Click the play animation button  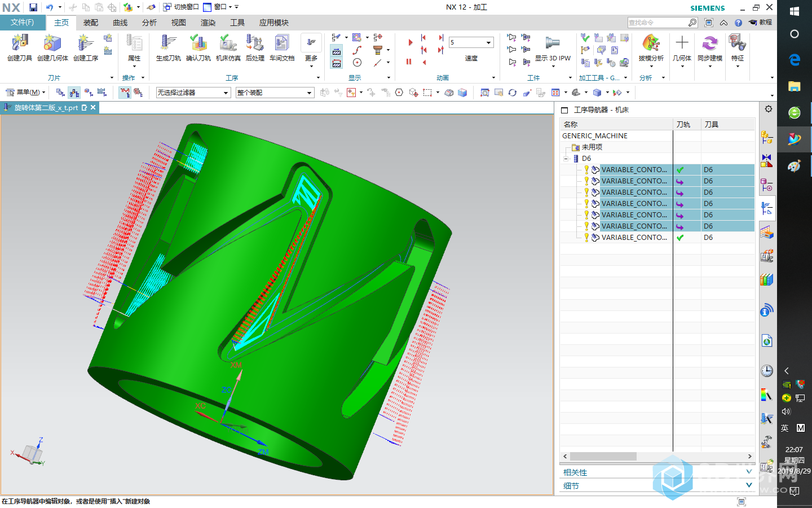pos(410,42)
